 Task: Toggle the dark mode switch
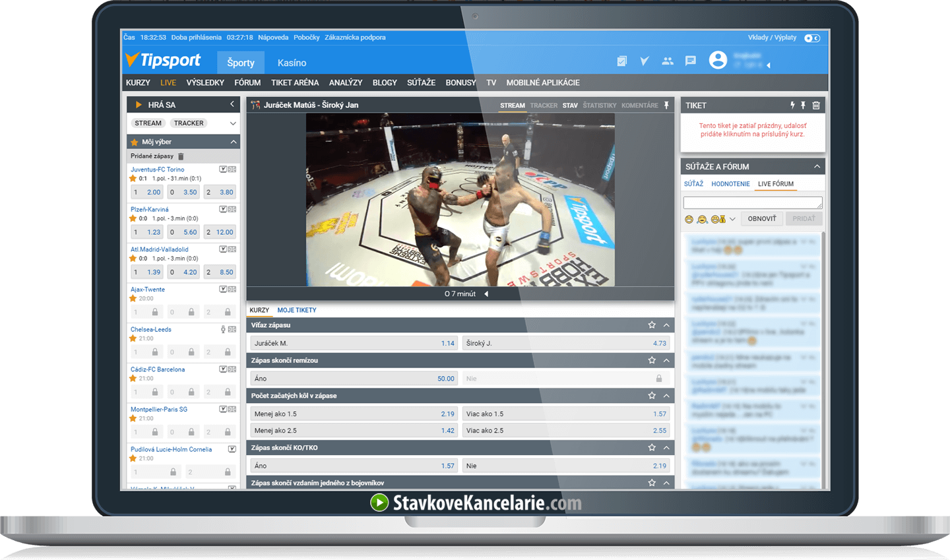(812, 38)
